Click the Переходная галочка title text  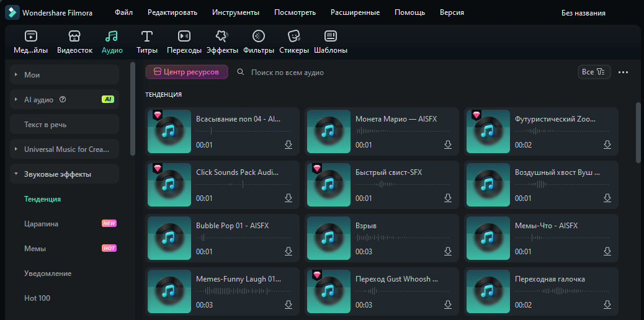point(550,279)
